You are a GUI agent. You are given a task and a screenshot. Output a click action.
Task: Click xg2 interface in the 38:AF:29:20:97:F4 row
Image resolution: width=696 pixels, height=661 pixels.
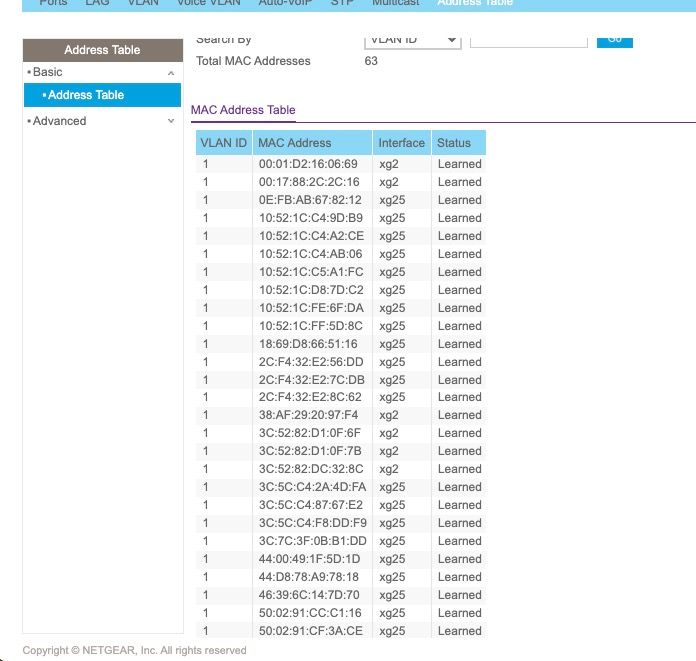(x=389, y=416)
